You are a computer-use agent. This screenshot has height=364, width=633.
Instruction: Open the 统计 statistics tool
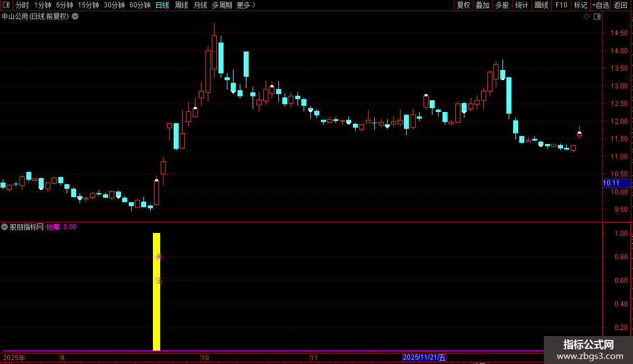[522, 5]
